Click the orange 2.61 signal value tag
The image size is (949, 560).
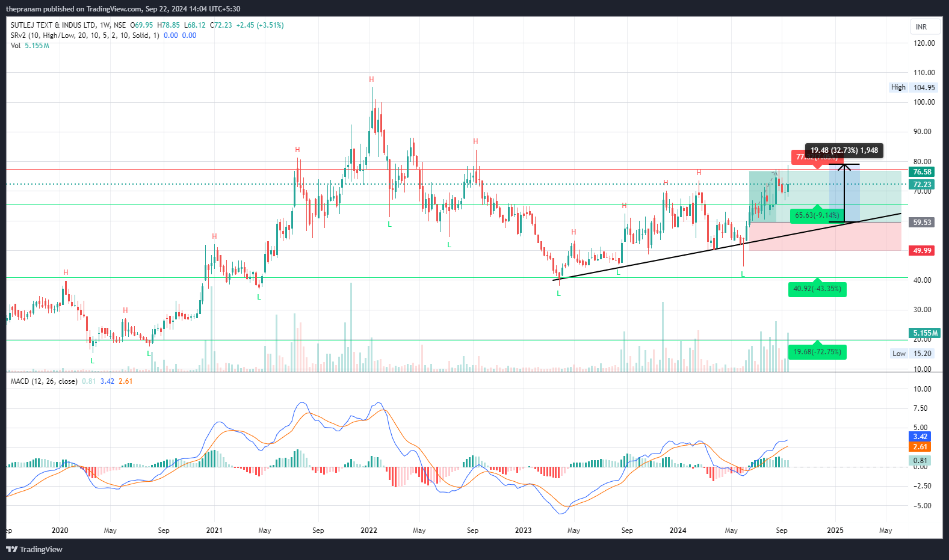point(920,447)
